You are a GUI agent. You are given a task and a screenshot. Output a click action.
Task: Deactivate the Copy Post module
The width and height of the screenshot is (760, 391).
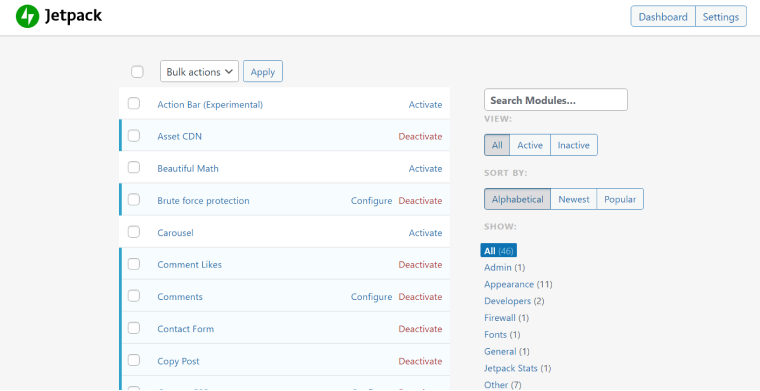pos(420,361)
